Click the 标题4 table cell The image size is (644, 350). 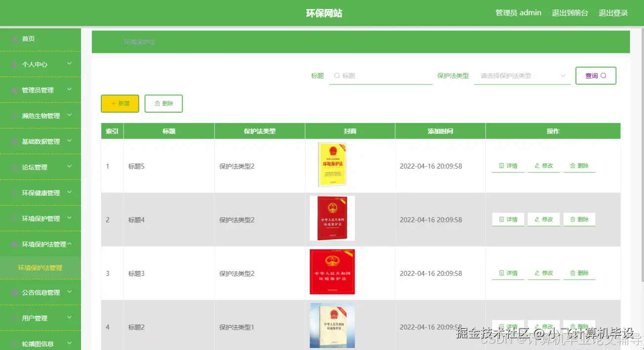tap(169, 219)
